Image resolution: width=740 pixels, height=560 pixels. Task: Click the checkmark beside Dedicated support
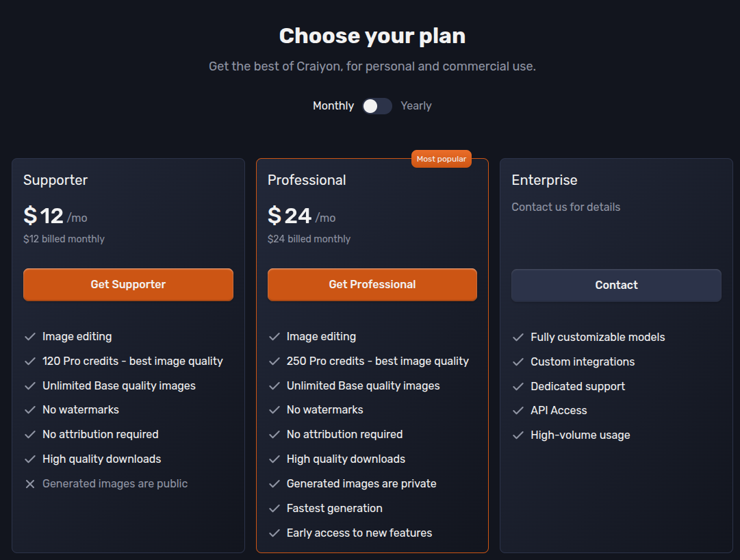click(x=518, y=386)
